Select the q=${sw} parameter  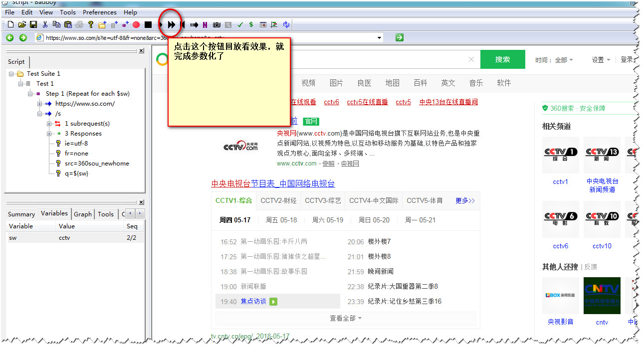(76, 173)
